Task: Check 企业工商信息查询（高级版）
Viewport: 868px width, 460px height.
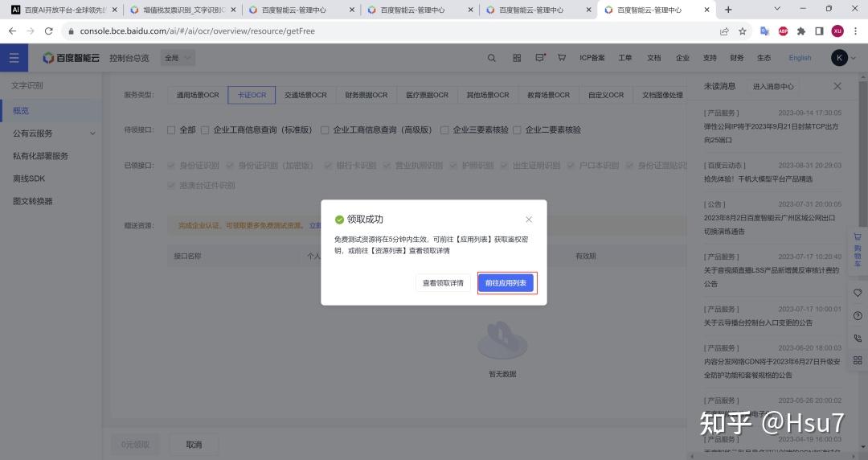Action: tap(325, 130)
